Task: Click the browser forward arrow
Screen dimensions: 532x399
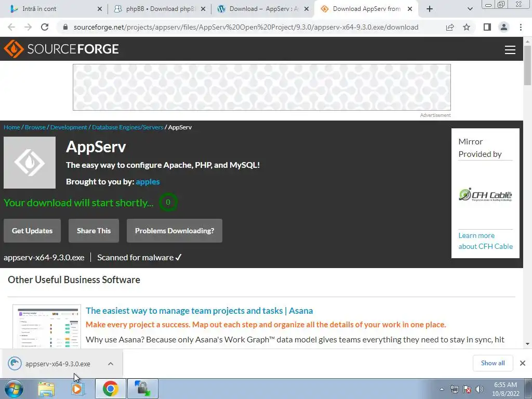Action: tap(28, 27)
